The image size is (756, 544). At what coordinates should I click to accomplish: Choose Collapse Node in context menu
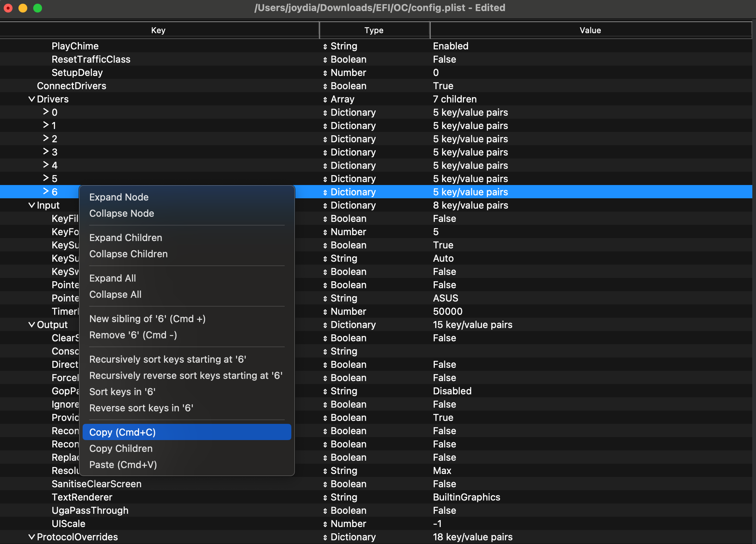[187, 213]
